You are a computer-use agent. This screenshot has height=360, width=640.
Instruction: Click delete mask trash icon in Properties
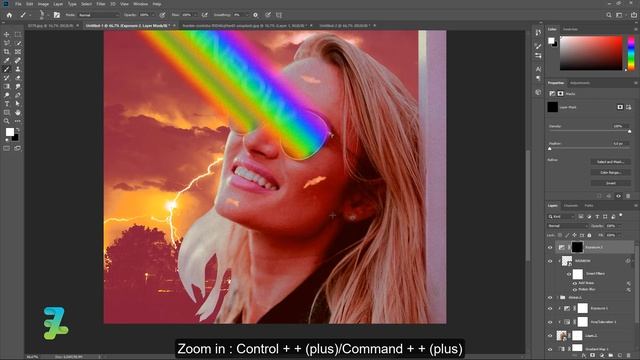tap(628, 196)
